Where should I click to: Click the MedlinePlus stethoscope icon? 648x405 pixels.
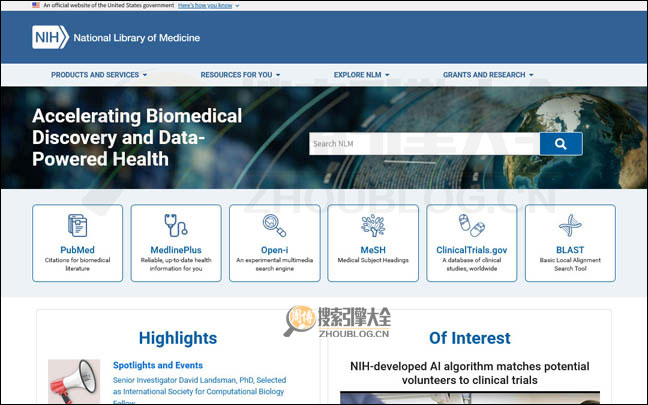pyautogui.click(x=176, y=225)
